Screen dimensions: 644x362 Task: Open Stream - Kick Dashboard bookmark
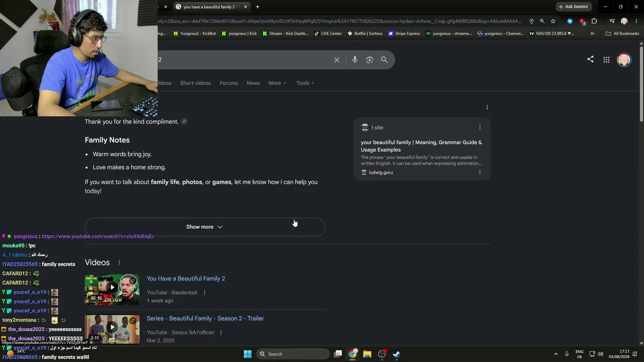click(x=285, y=34)
